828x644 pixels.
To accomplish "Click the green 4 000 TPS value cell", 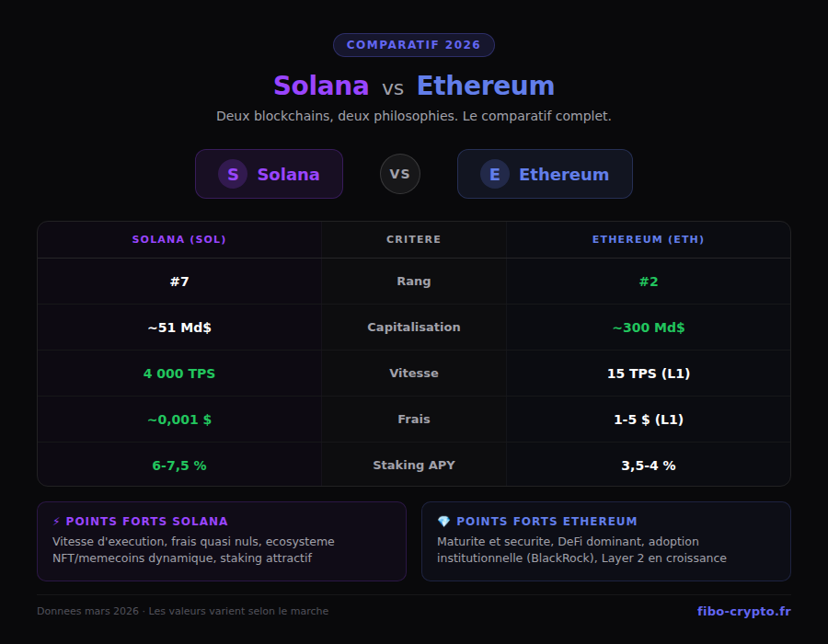I will tap(179, 373).
